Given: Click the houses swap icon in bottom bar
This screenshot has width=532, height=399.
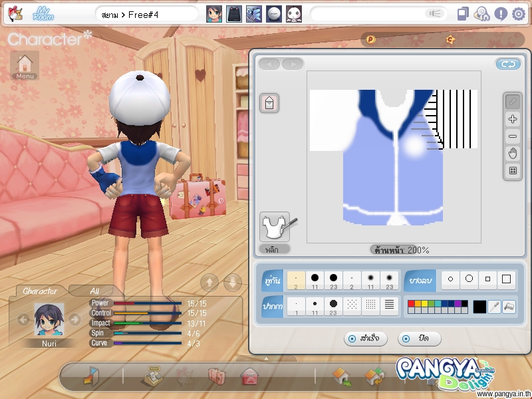Looking at the screenshot, I should coord(374,377).
